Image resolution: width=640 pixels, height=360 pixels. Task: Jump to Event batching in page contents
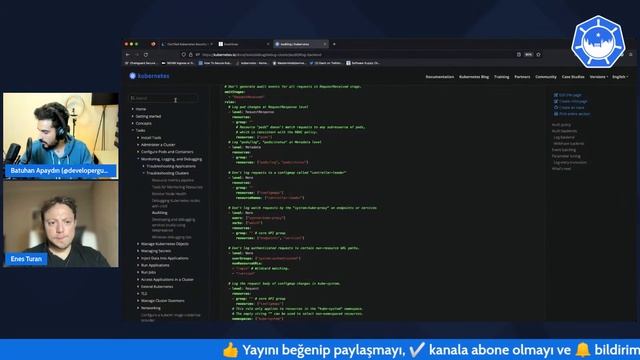(x=564, y=150)
